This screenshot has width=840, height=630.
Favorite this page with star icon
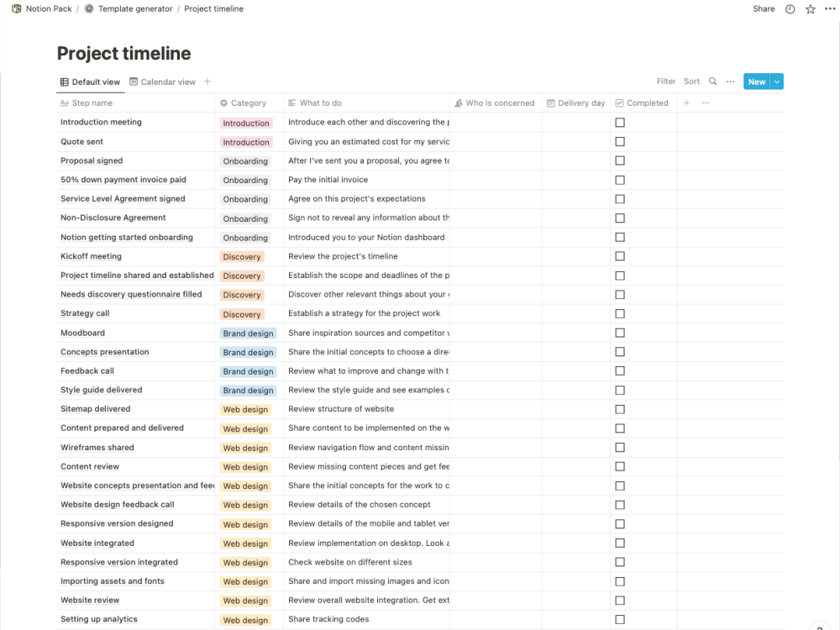(x=811, y=9)
